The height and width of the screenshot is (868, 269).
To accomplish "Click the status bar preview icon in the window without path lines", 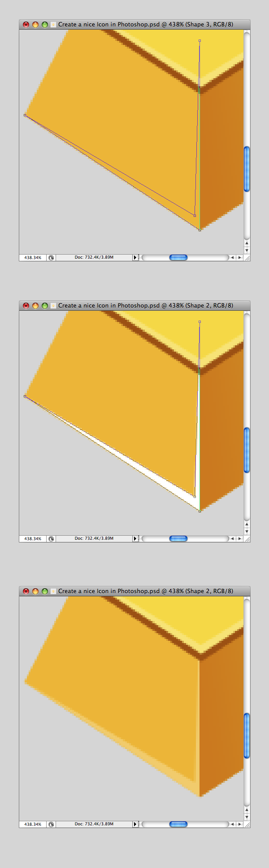I will 51,824.
